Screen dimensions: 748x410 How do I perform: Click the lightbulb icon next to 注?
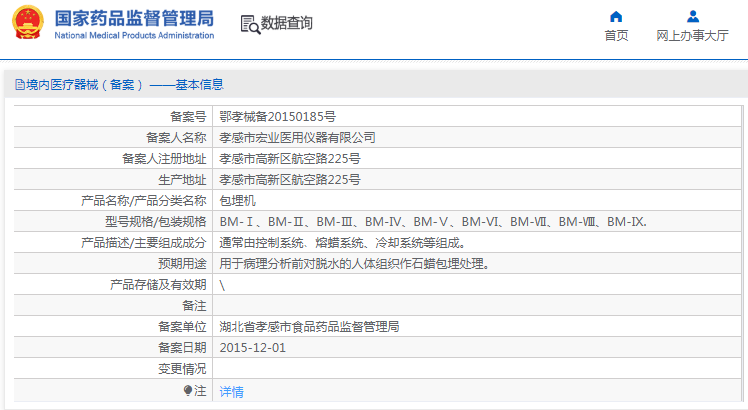pyautogui.click(x=187, y=390)
